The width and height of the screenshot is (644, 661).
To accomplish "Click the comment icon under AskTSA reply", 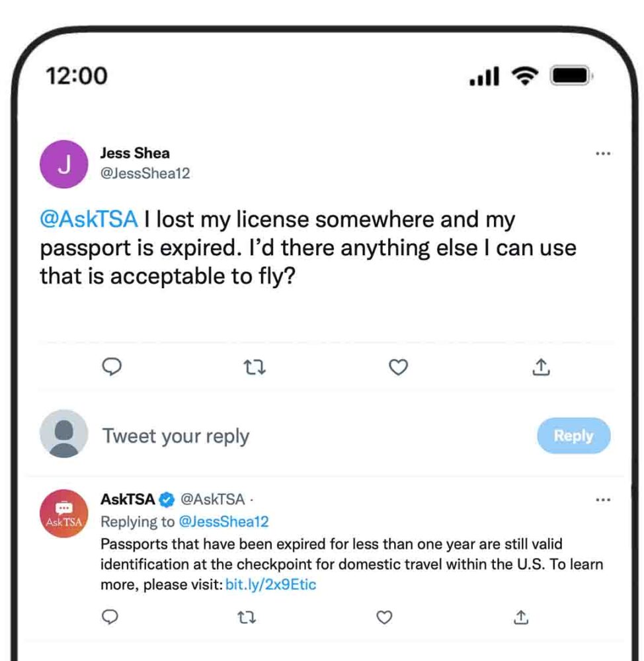I will [110, 617].
